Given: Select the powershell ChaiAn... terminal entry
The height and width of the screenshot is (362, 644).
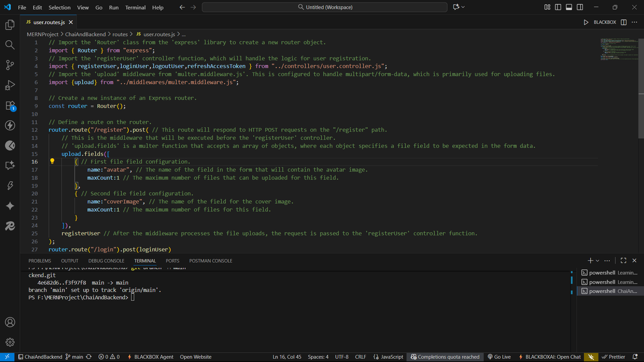Looking at the screenshot, I should 610,291.
